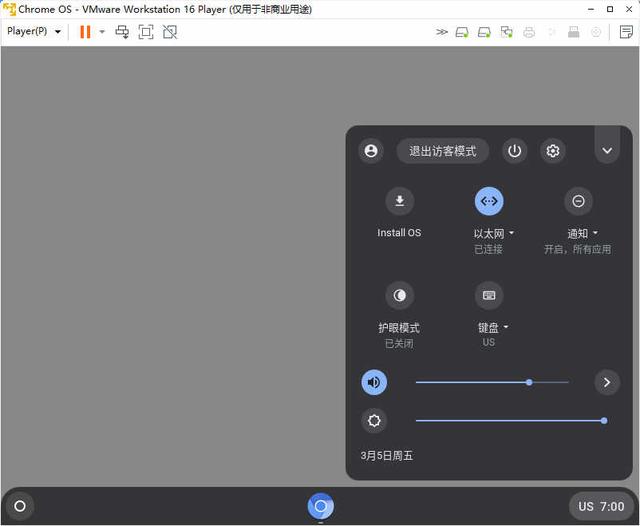This screenshot has height=526, width=640.
Task: Click the status tray showing US 7:00
Action: coord(601,506)
